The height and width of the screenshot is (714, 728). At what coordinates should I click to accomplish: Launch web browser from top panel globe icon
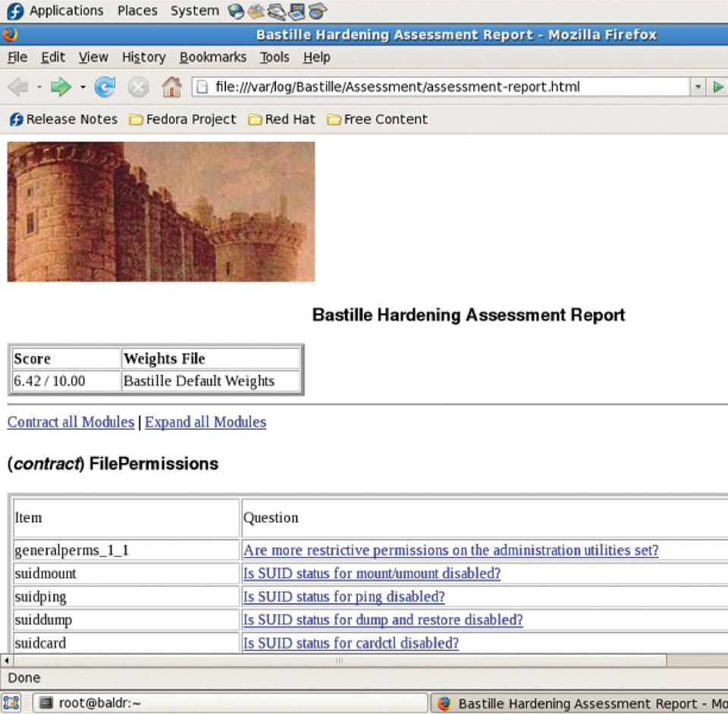pyautogui.click(x=237, y=11)
